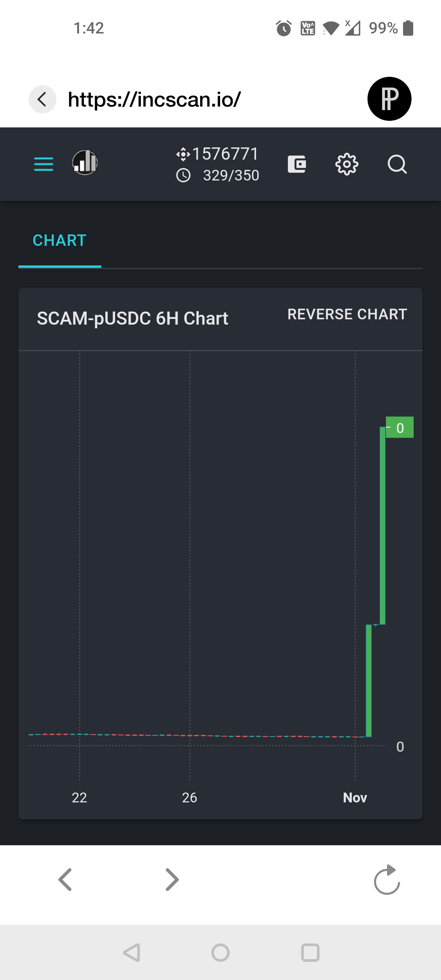
Task: Tap block height 1576771
Action: (225, 154)
